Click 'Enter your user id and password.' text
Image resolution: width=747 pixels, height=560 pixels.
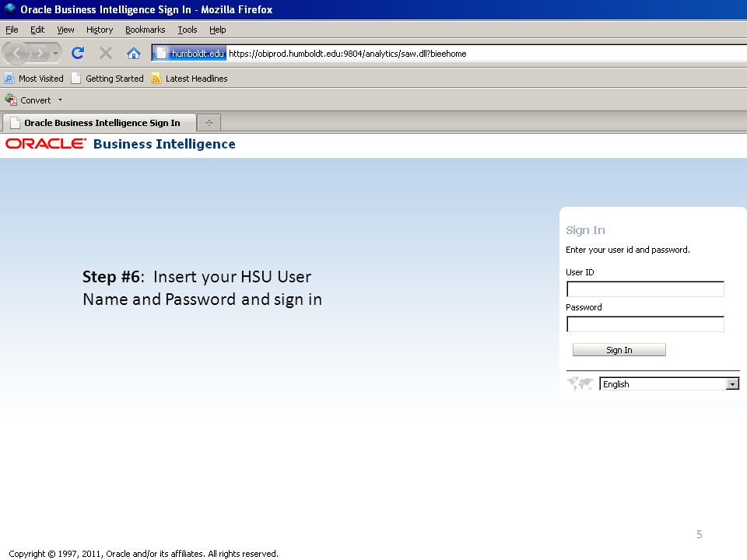627,250
